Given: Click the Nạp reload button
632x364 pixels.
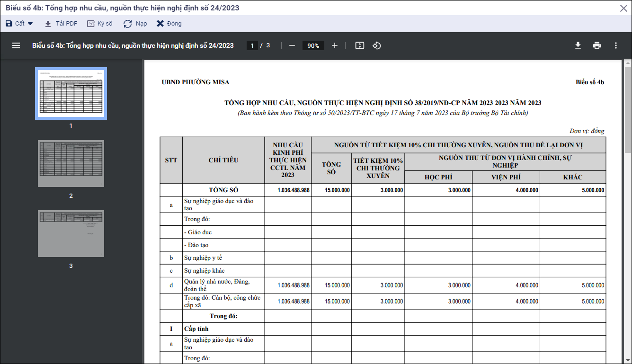Looking at the screenshot, I should (135, 24).
